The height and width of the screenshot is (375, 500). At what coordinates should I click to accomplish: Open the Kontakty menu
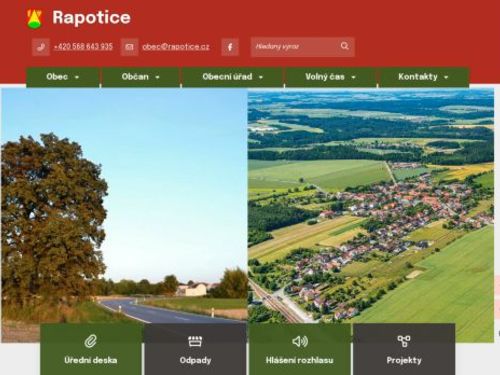(x=423, y=77)
